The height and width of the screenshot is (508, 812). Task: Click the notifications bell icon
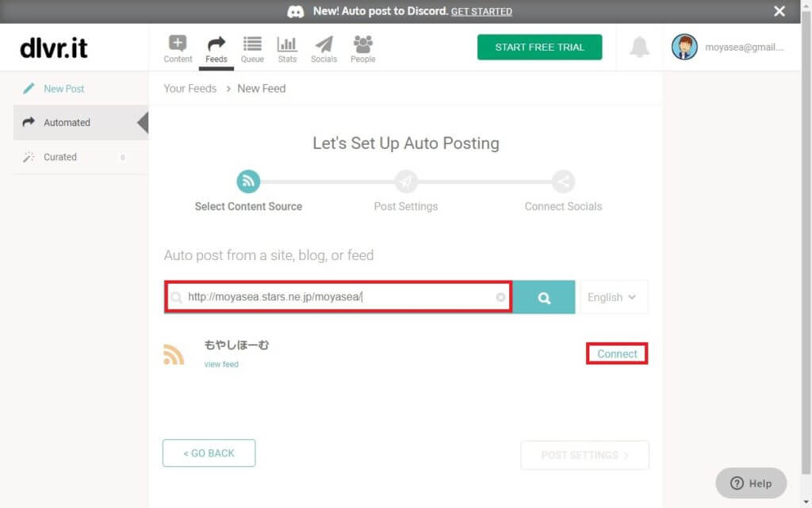click(x=639, y=48)
